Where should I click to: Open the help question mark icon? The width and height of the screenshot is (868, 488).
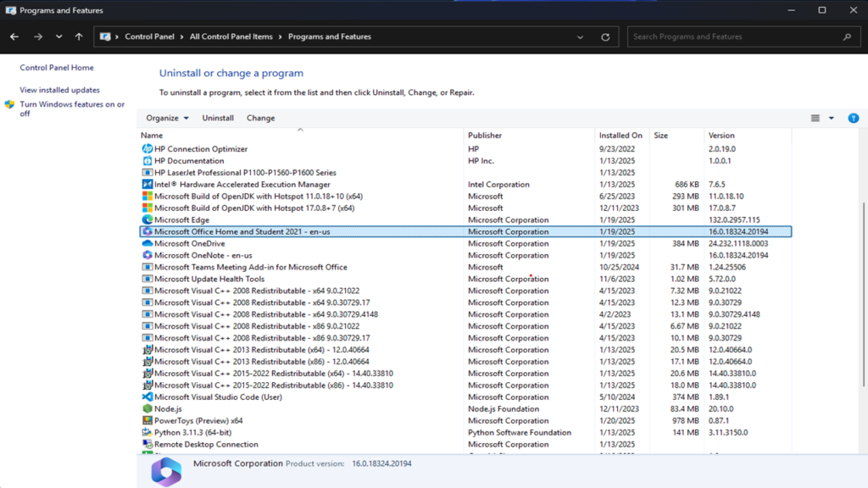click(x=853, y=118)
